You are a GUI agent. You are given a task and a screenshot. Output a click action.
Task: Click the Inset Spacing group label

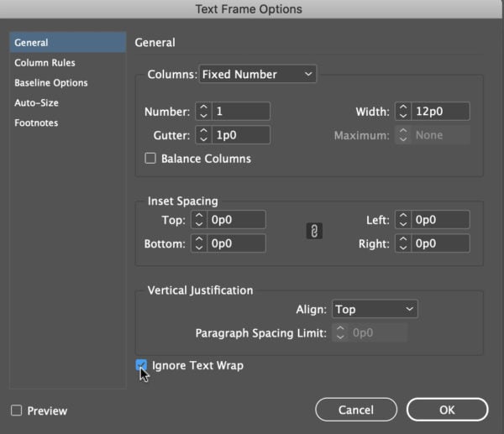click(182, 201)
